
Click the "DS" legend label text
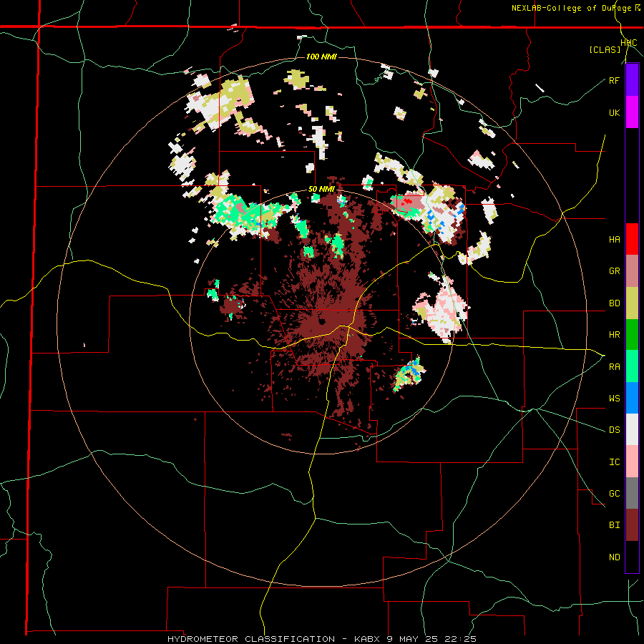pyautogui.click(x=614, y=430)
